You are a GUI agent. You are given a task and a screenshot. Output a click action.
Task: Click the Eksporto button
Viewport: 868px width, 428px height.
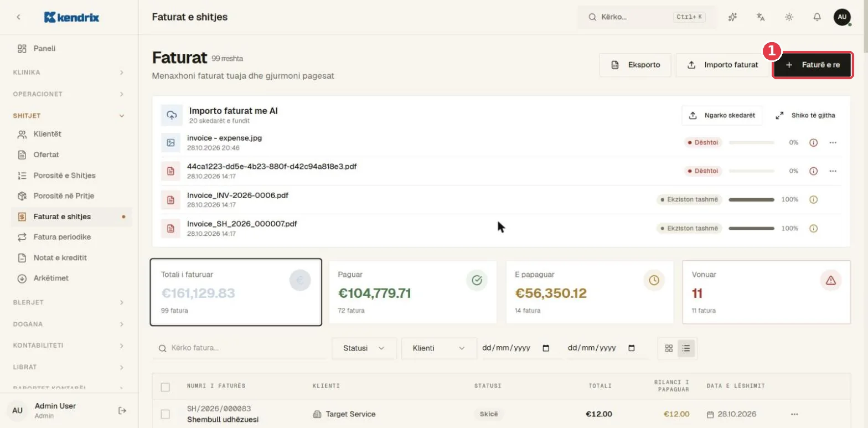click(635, 65)
